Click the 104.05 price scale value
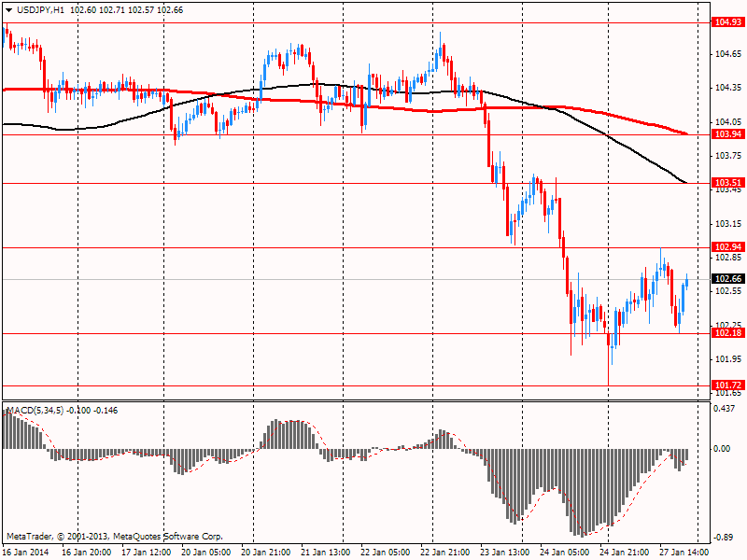Screen dimensions: 747x560 point(728,122)
